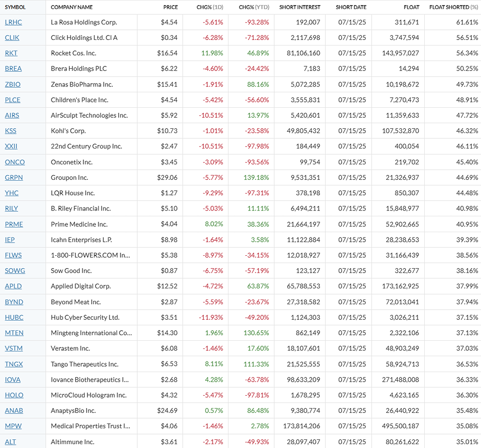Click AnaptysBio Inc. price $24.69
The image size is (481, 448).
pyautogui.click(x=167, y=411)
